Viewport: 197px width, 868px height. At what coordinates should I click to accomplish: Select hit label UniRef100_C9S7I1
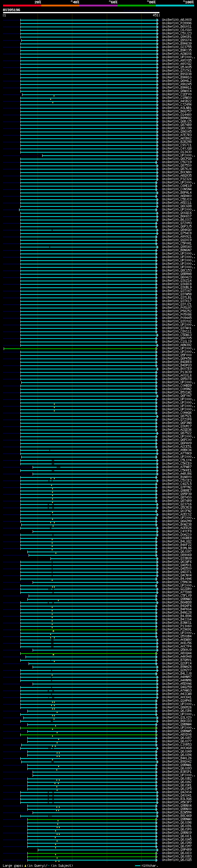point(176,145)
